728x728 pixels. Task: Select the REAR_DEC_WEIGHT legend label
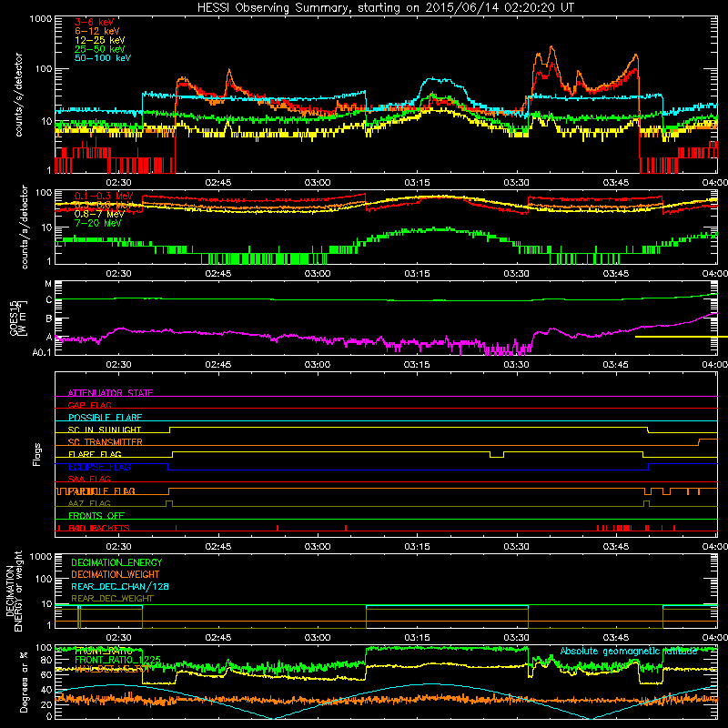tap(112, 599)
